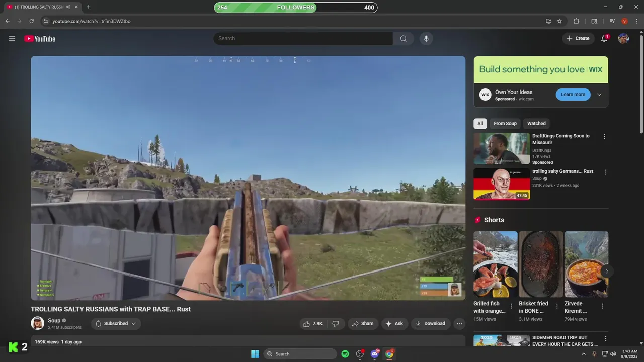Open the SIDEMEN ROAD TRIP video title

(565, 341)
